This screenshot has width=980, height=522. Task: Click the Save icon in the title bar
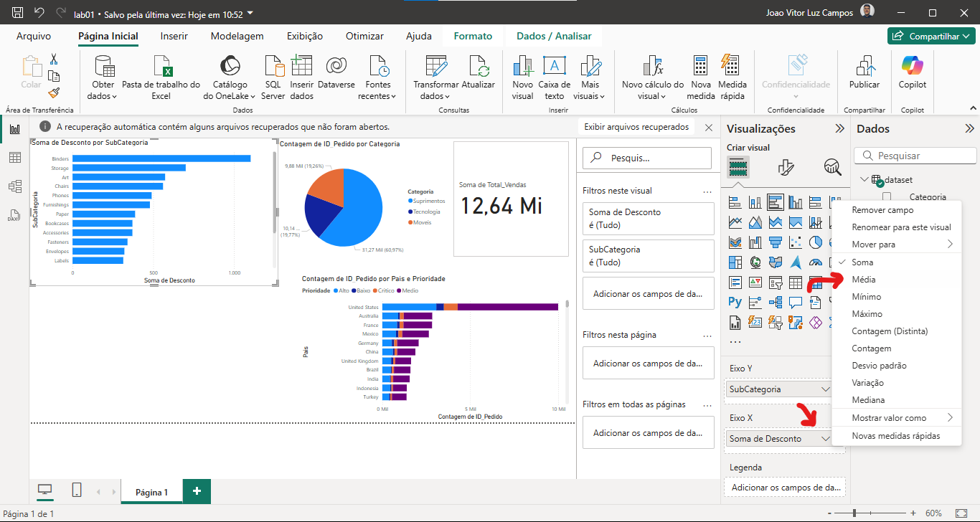pyautogui.click(x=18, y=13)
